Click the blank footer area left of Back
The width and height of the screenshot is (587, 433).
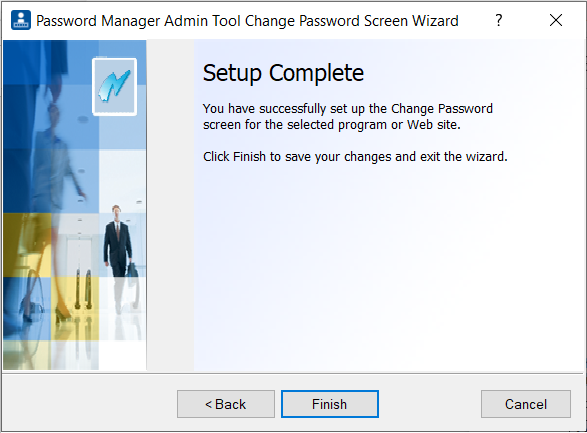(x=90, y=404)
